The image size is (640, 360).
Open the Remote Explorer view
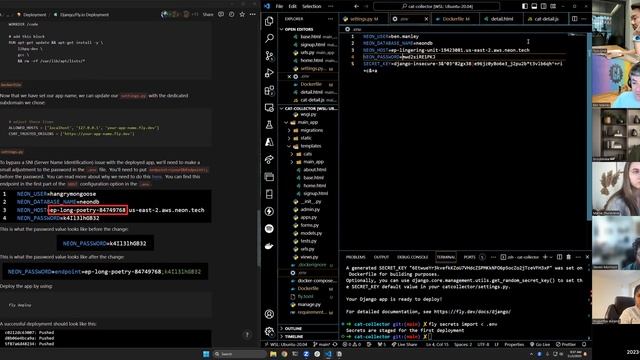[269, 108]
